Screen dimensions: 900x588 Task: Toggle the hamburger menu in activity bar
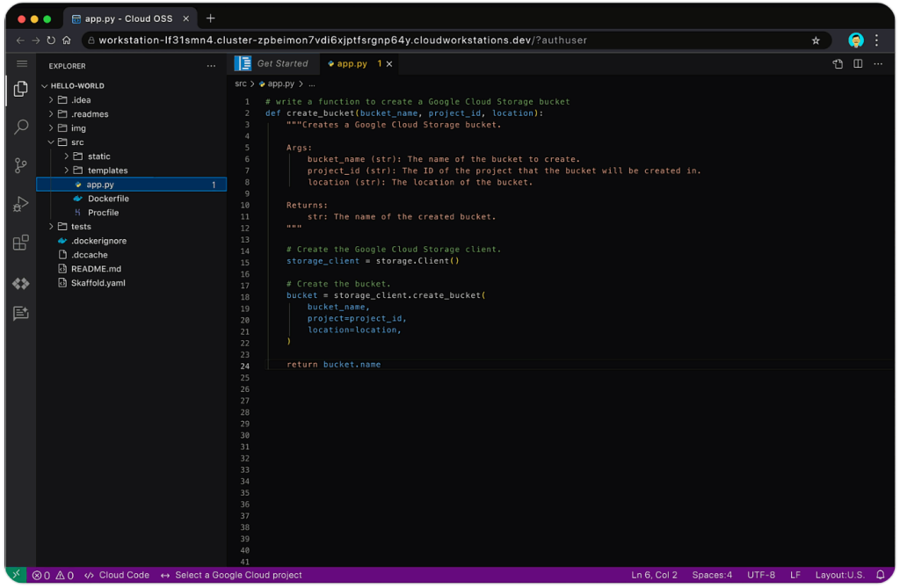(x=21, y=64)
